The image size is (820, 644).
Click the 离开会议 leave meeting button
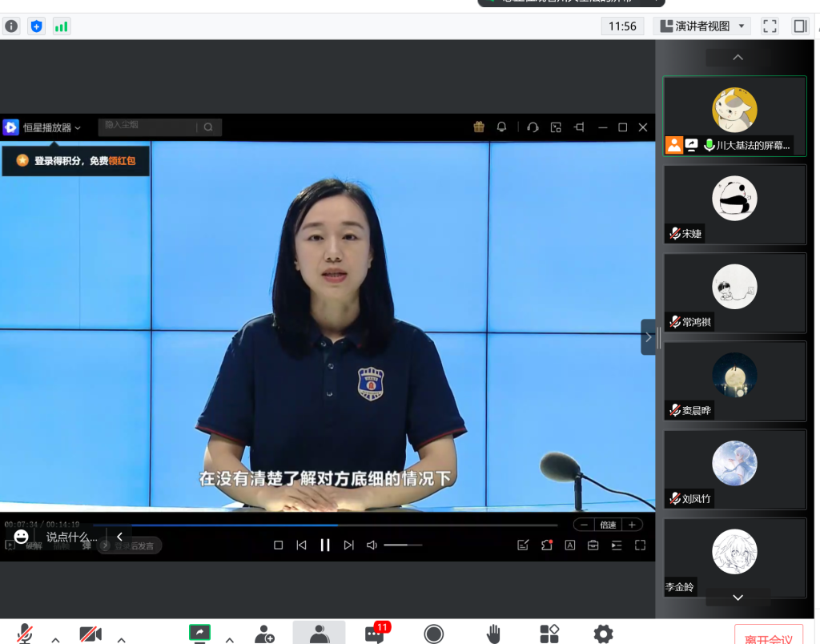768,638
